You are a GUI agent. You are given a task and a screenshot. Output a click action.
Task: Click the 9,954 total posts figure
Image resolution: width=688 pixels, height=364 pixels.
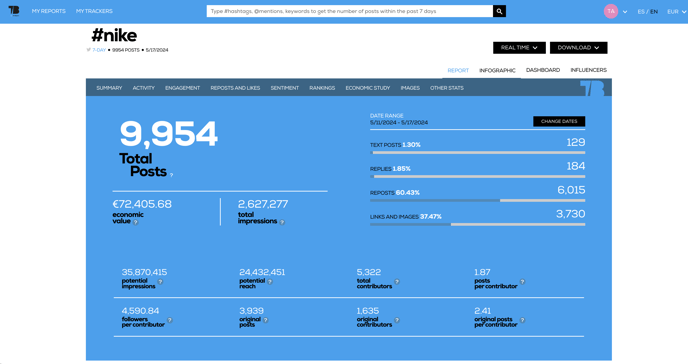pyautogui.click(x=168, y=134)
